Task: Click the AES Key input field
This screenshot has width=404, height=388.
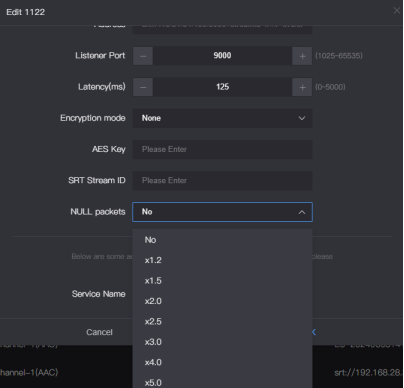Action: [x=222, y=149]
